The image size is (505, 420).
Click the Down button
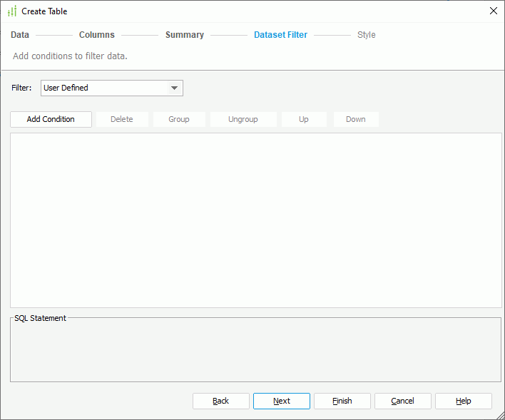click(x=356, y=119)
